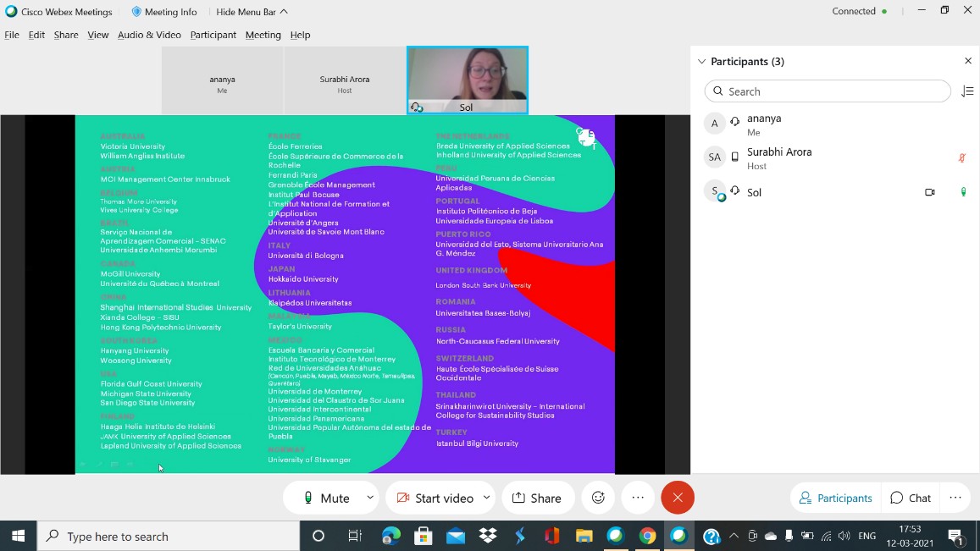980x551 pixels.
Task: Open Cortana from the taskbar
Action: coord(318,536)
